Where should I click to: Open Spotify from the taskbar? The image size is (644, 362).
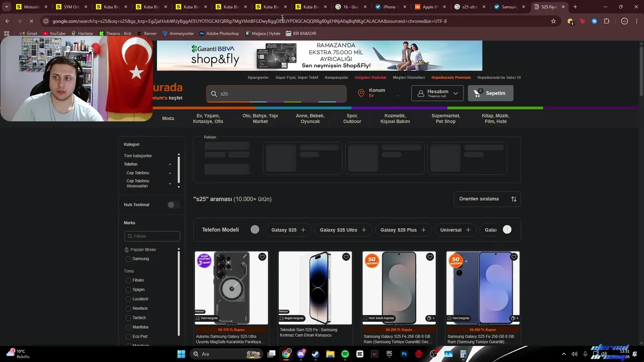coord(345,354)
